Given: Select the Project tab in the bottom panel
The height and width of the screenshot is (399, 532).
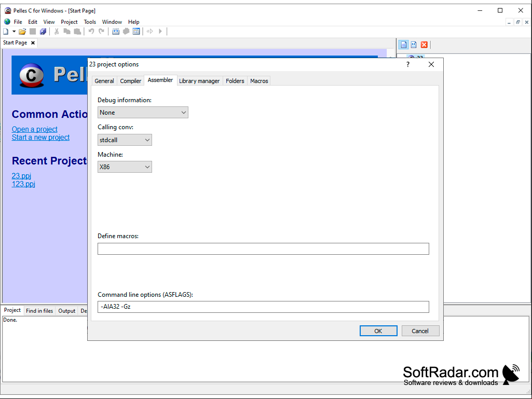Looking at the screenshot, I should (12, 310).
